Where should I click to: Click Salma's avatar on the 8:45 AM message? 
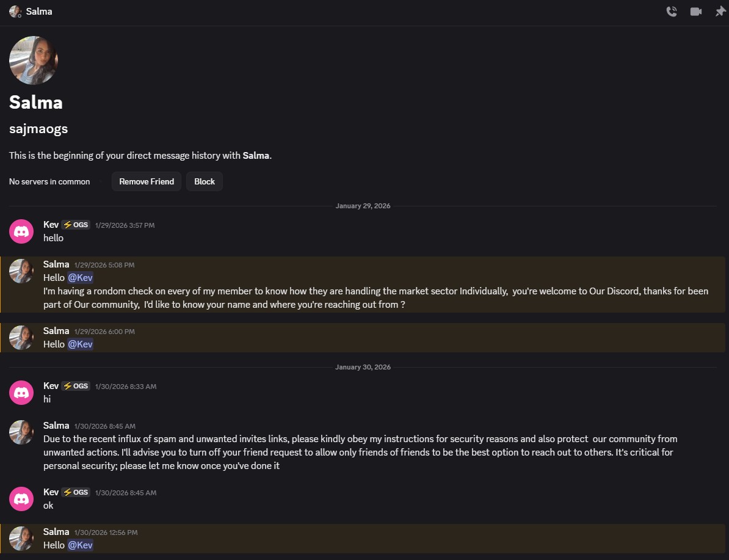pyautogui.click(x=21, y=432)
